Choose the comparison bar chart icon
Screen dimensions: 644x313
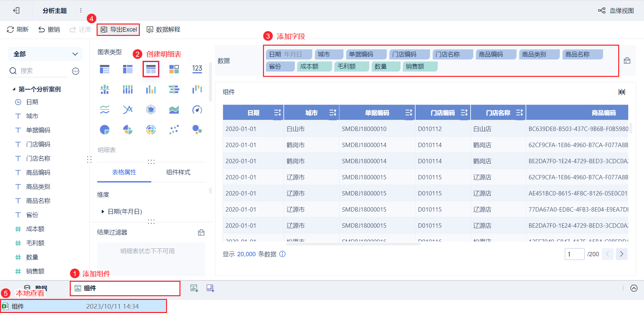point(174,89)
